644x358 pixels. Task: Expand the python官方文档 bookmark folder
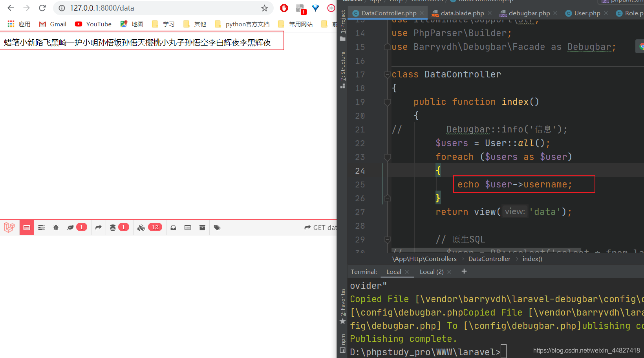pos(242,24)
